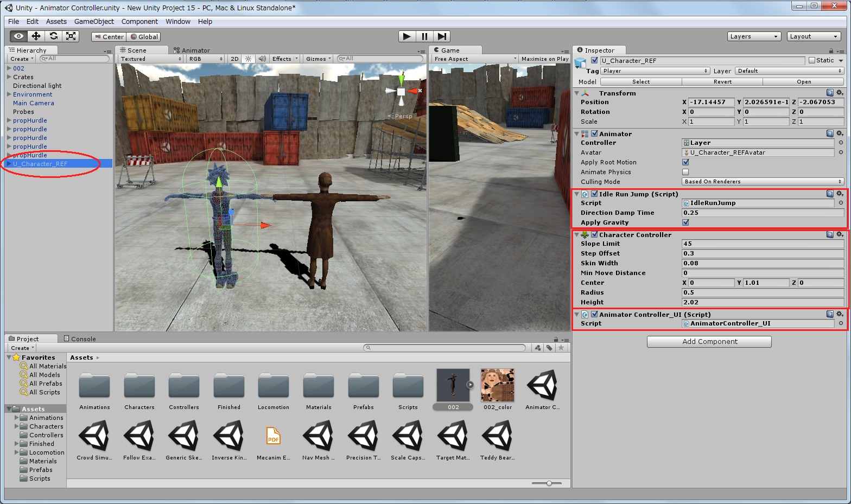Screen dimensions: 851x504
Task: Pick IdleRunJump script using circle selector
Action: pos(841,203)
